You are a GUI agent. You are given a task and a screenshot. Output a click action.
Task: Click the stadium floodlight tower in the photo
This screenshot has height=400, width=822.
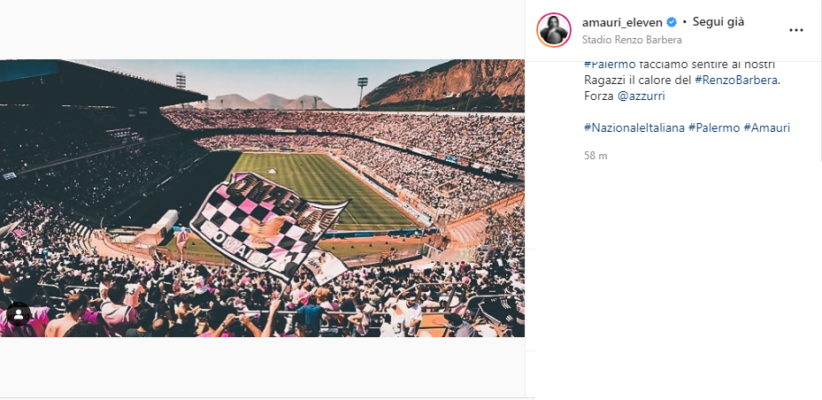point(362,90)
